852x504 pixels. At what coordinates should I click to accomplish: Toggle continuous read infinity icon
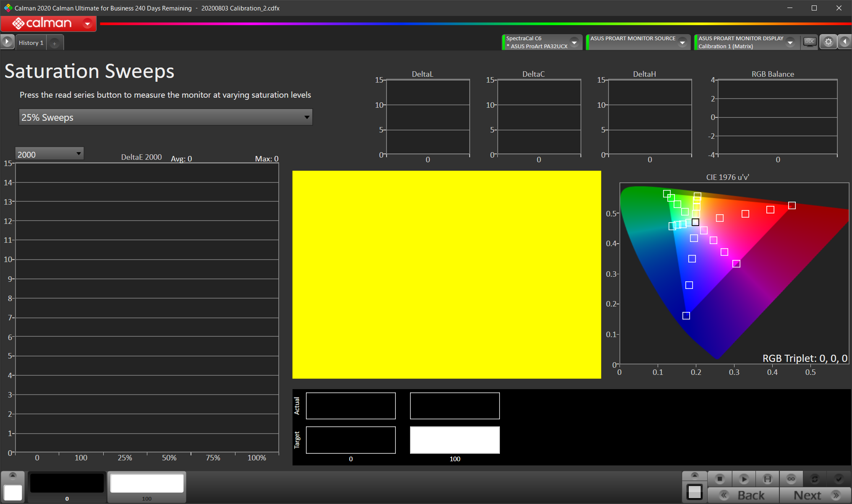[x=791, y=478]
